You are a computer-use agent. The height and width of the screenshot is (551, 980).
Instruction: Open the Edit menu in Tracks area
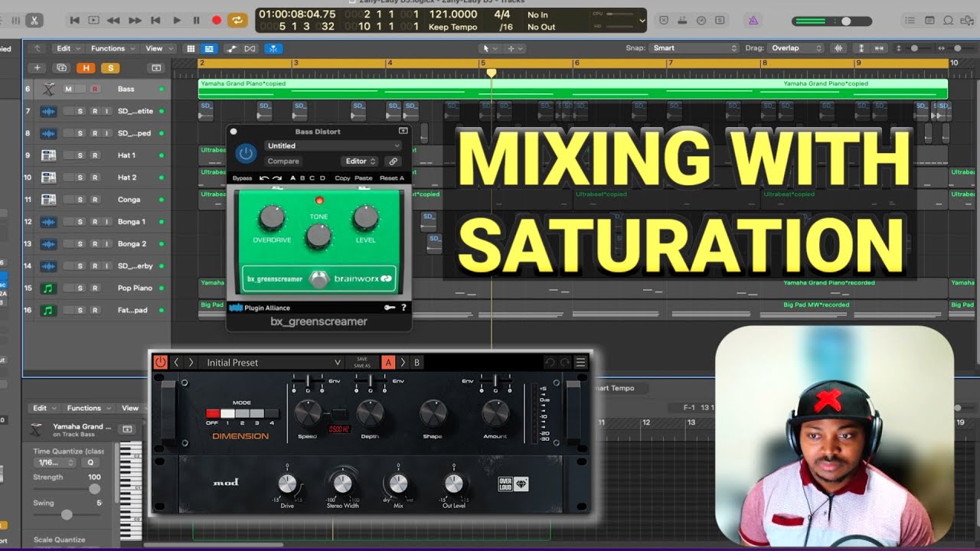click(x=67, y=48)
